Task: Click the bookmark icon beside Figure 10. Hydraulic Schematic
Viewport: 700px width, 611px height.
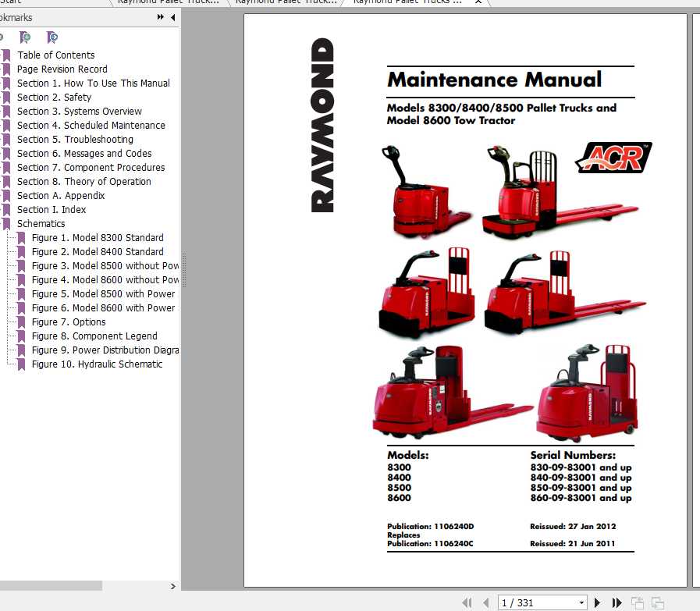Action: coord(21,364)
